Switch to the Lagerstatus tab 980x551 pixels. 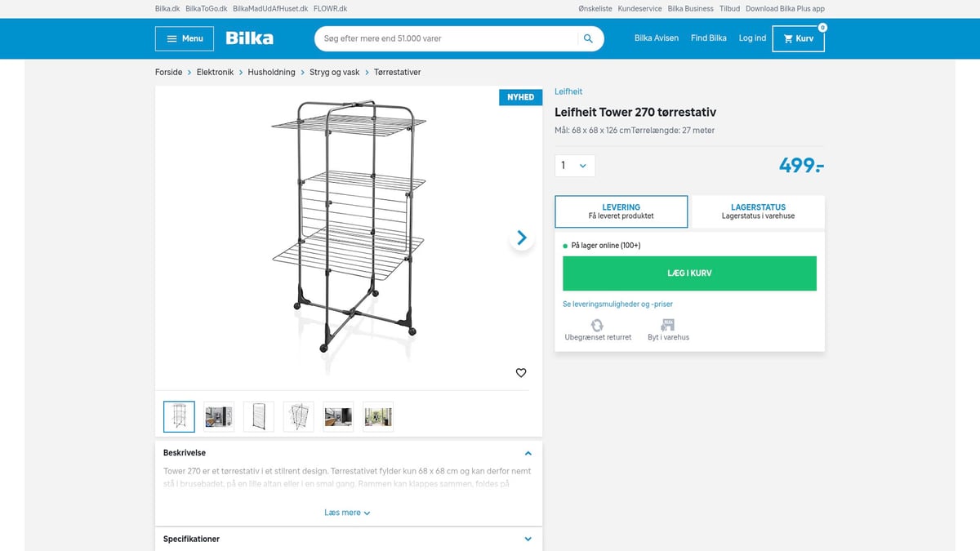click(758, 211)
